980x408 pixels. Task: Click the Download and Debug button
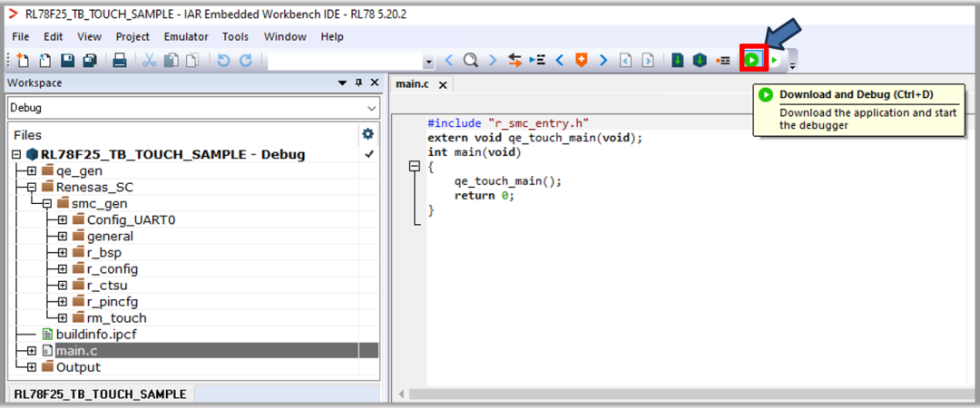point(752,60)
